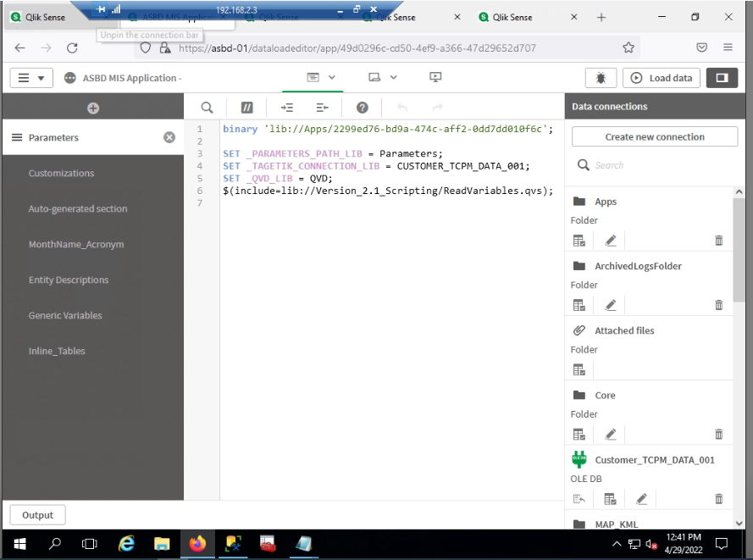Toggle the Data connections side panel

point(722,78)
